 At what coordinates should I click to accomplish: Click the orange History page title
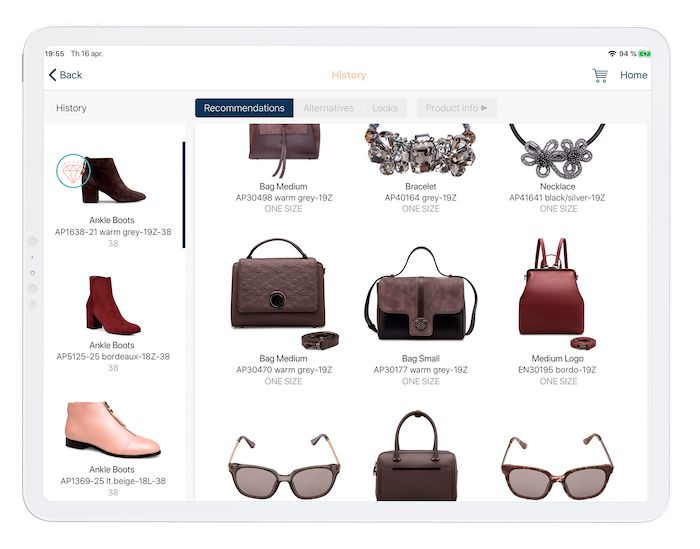point(349,75)
